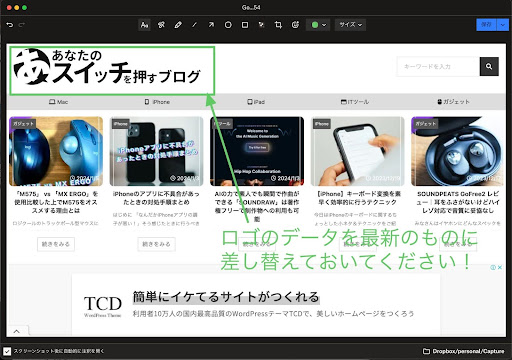Open the Dropbox/personal/Capture folder path
The width and height of the screenshot is (512, 360).
click(x=468, y=351)
